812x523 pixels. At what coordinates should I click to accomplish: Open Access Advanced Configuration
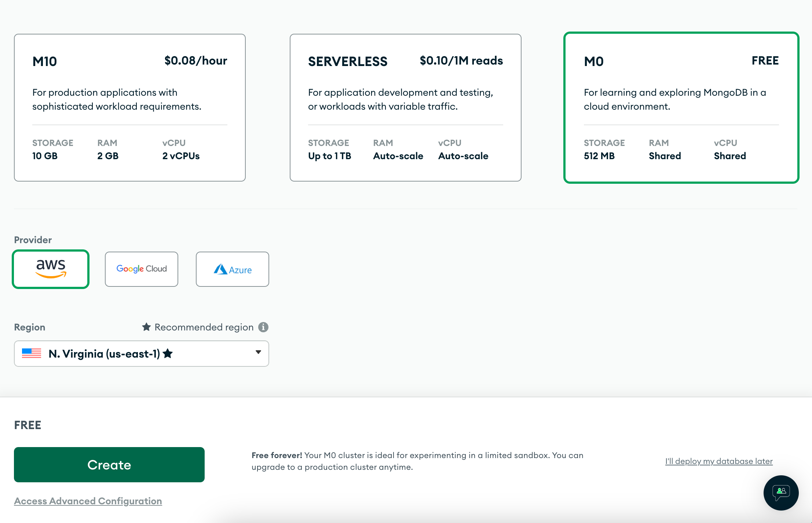pyautogui.click(x=88, y=501)
